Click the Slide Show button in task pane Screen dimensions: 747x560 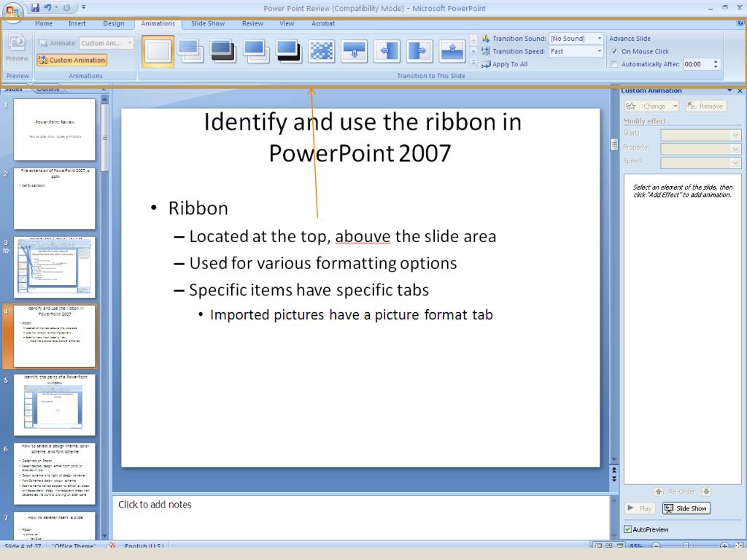coord(686,508)
